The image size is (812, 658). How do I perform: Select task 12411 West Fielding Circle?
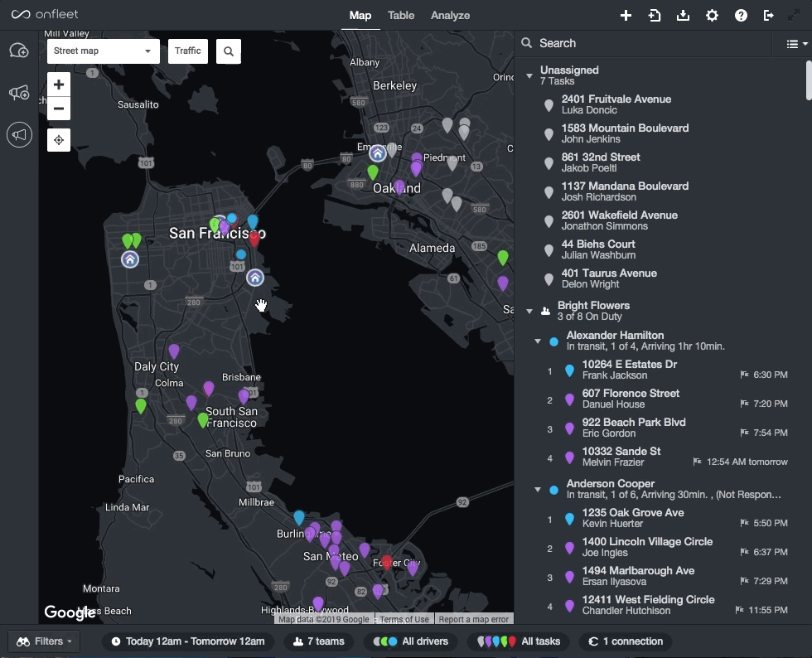668,605
